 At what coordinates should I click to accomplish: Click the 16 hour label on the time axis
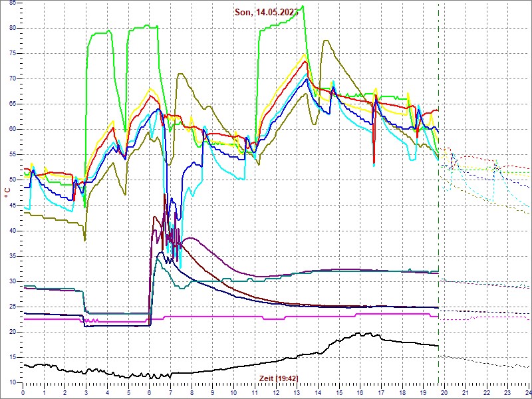[360, 392]
